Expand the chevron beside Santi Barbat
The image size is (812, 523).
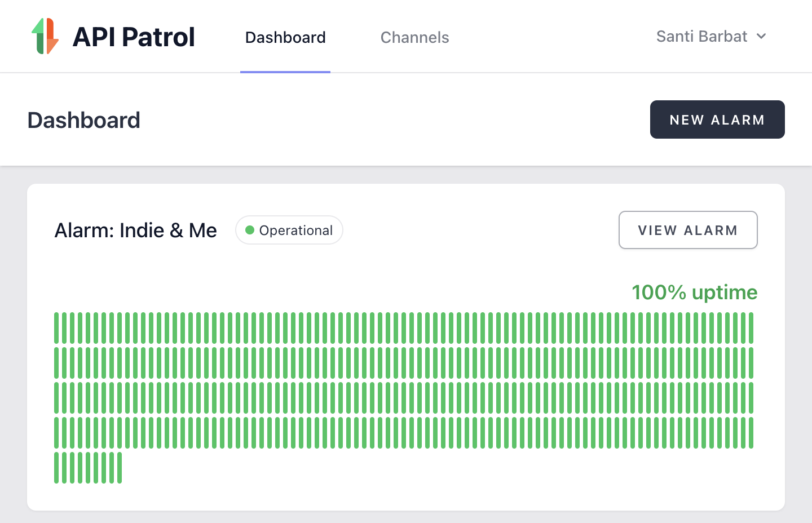pyautogui.click(x=761, y=37)
